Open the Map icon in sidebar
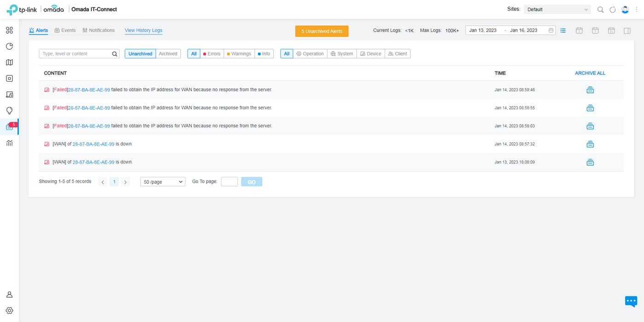This screenshot has height=322, width=644. 9,62
